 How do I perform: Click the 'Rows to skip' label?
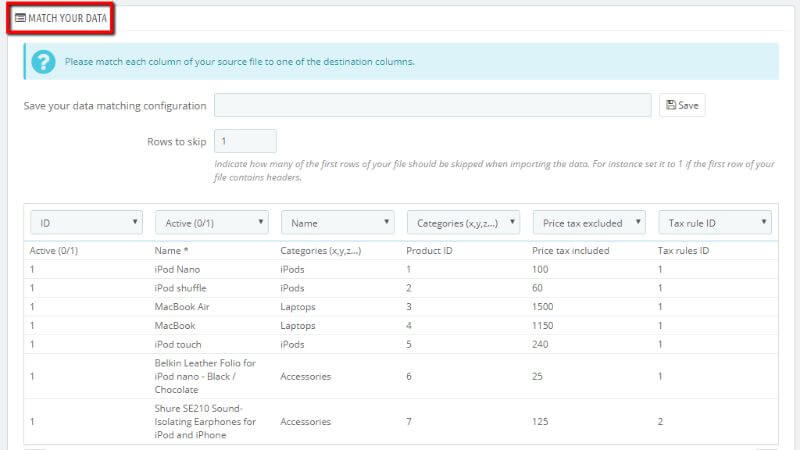[x=177, y=141]
